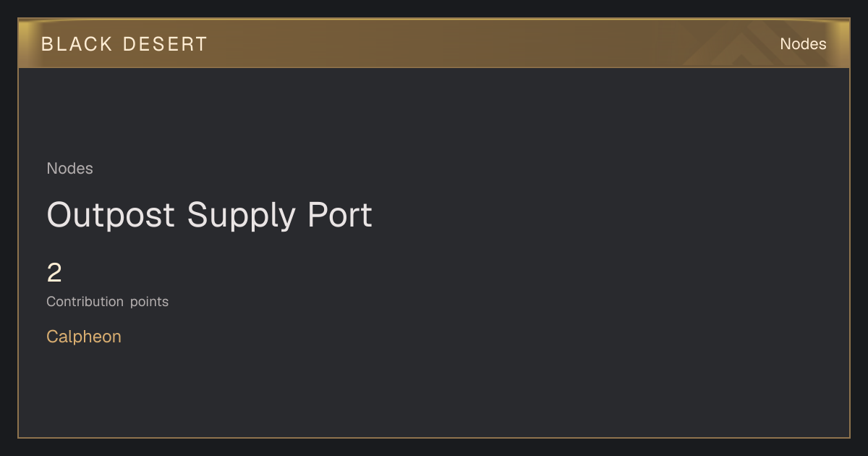Image resolution: width=868 pixels, height=456 pixels.
Task: Click the BLACK DESERT site title
Action: coord(124,44)
